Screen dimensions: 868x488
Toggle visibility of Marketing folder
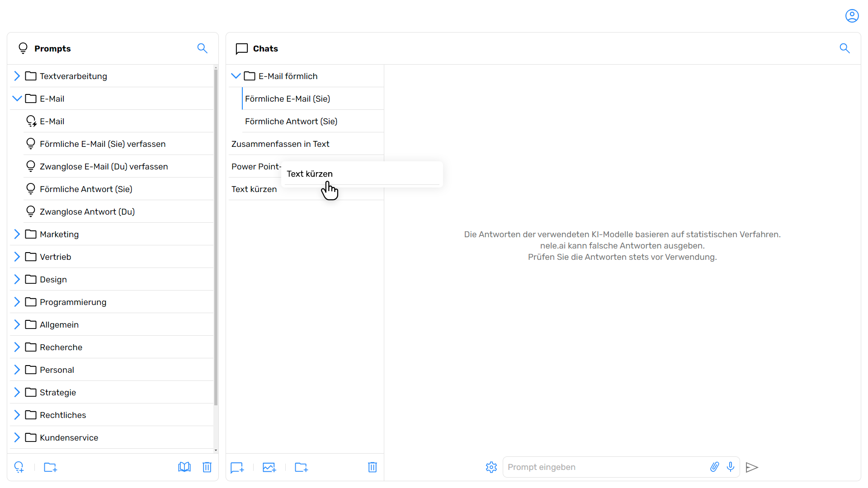17,234
